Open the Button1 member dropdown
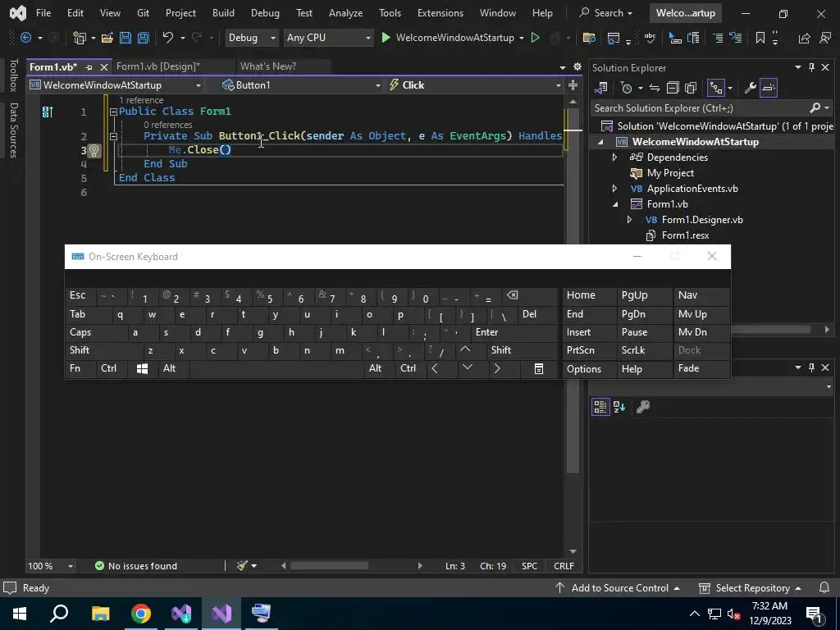 click(302, 85)
